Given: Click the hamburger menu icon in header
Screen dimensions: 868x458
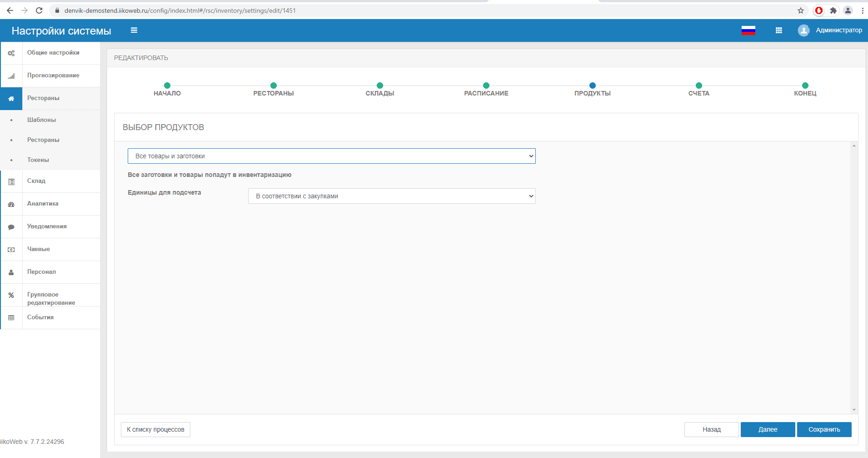Looking at the screenshot, I should pos(134,30).
